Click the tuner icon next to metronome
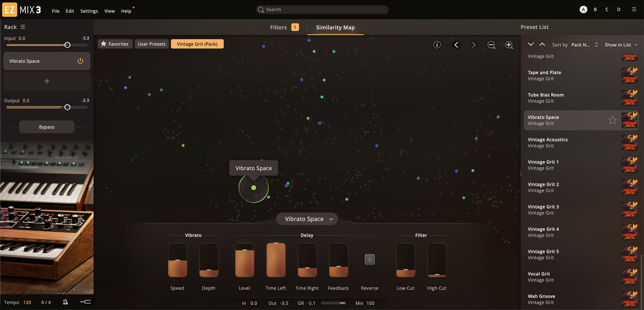The image size is (644, 310). (85, 302)
